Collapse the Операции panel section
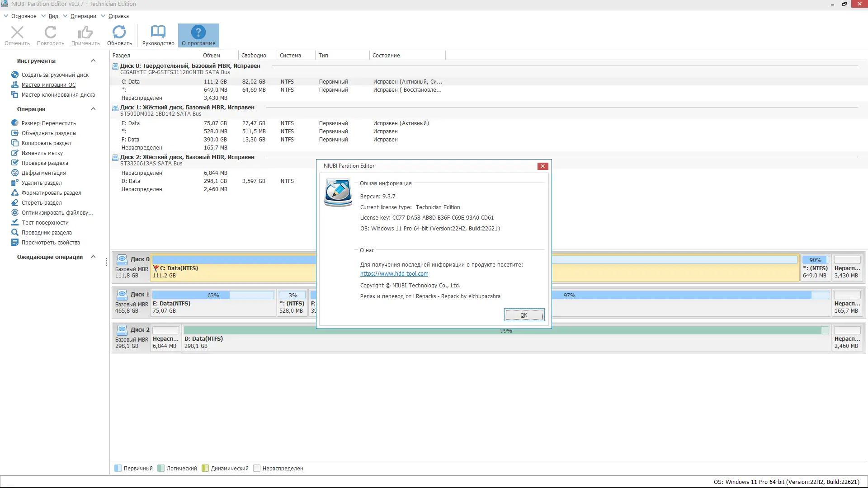 93,109
